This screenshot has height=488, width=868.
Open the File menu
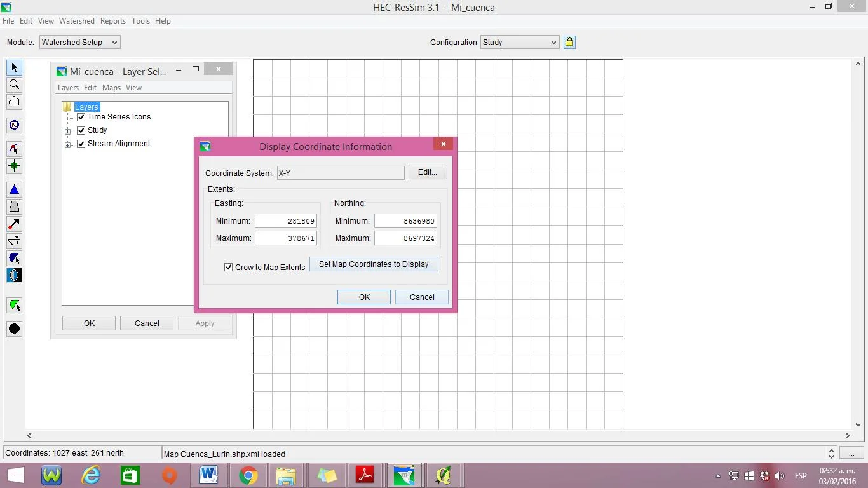coord(8,21)
